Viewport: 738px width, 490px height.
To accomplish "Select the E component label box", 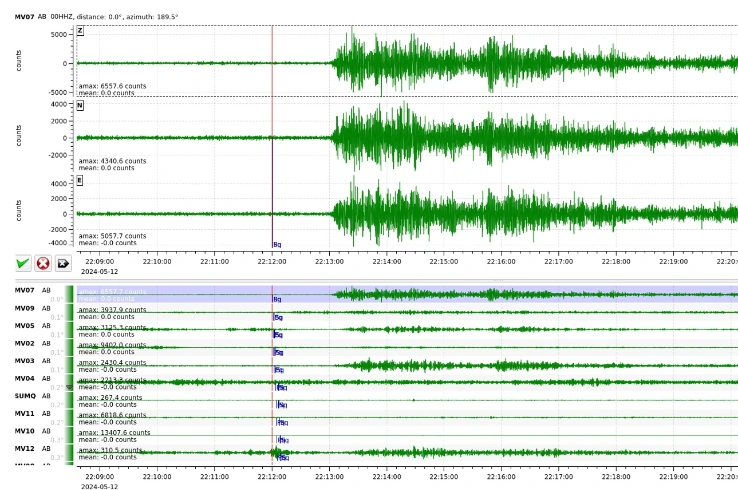I will pyautogui.click(x=80, y=180).
